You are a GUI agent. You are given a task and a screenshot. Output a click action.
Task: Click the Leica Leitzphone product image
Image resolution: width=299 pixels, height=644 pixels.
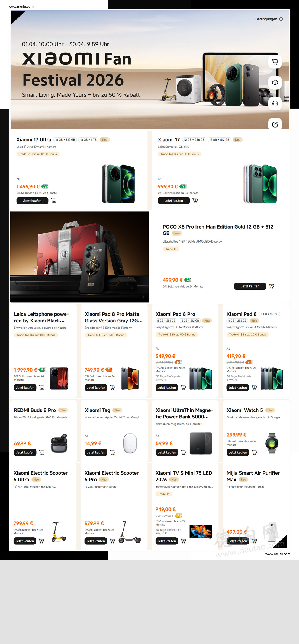(x=59, y=379)
